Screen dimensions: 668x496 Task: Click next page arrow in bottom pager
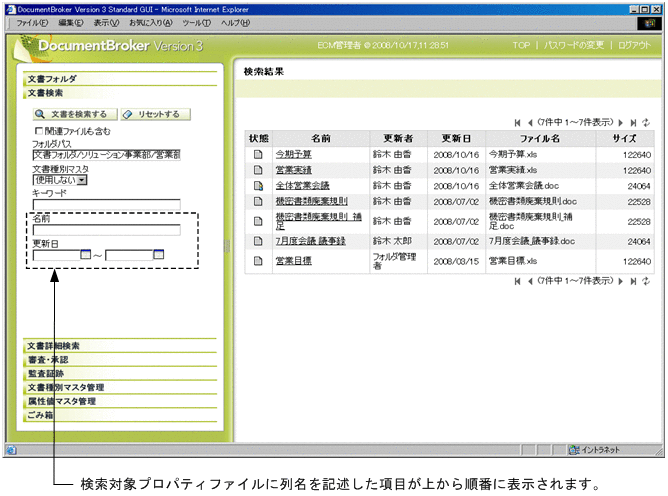coord(621,281)
